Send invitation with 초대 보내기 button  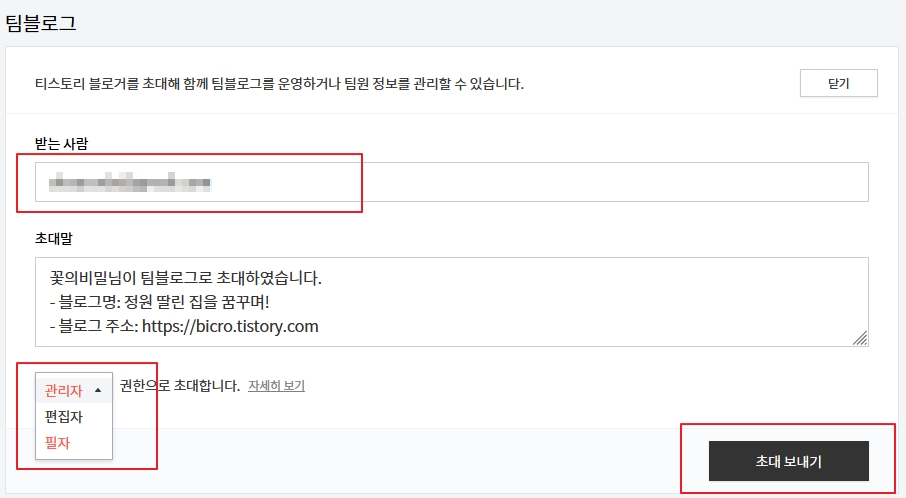pyautogui.click(x=789, y=461)
